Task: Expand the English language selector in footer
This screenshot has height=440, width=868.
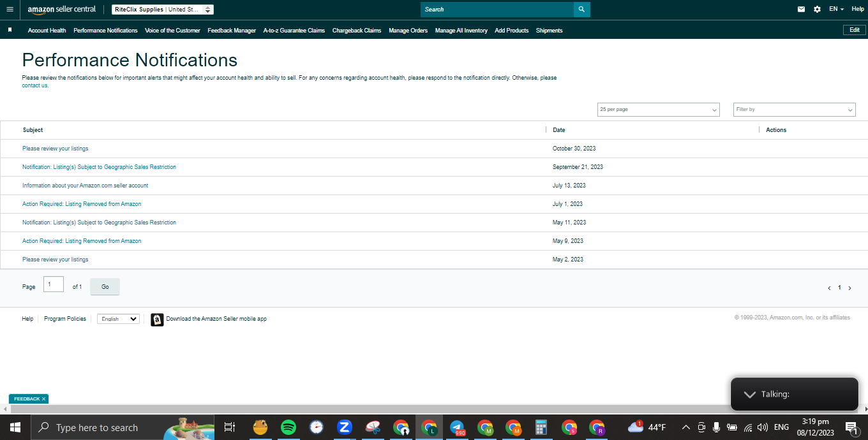Action: [118, 319]
